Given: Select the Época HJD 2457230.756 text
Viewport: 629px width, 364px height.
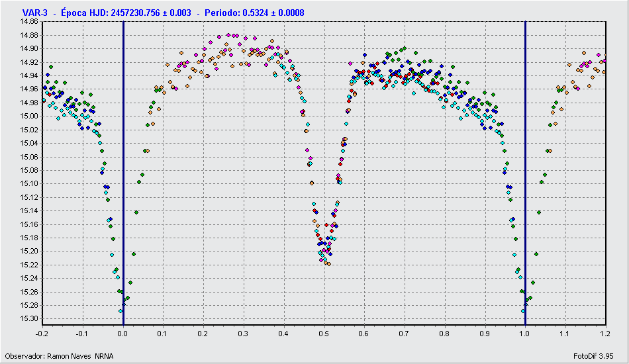Looking at the screenshot, I should (x=126, y=13).
